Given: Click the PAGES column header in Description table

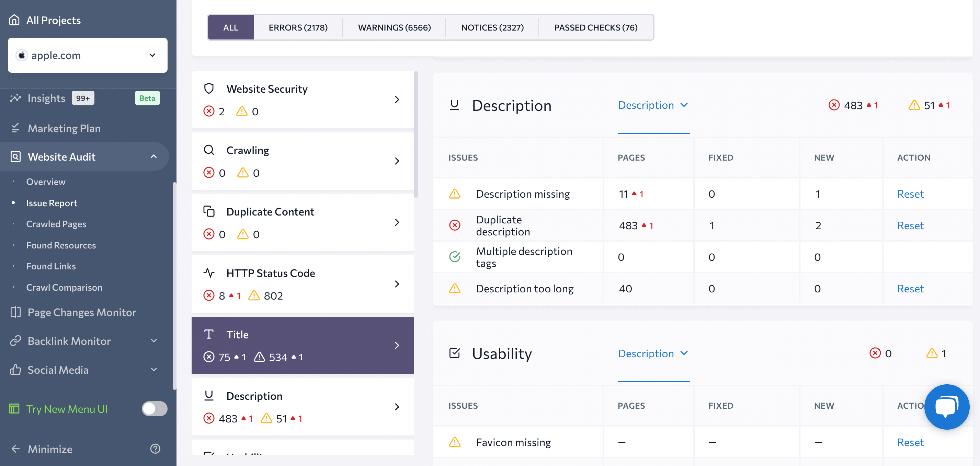Looking at the screenshot, I should point(631,158).
